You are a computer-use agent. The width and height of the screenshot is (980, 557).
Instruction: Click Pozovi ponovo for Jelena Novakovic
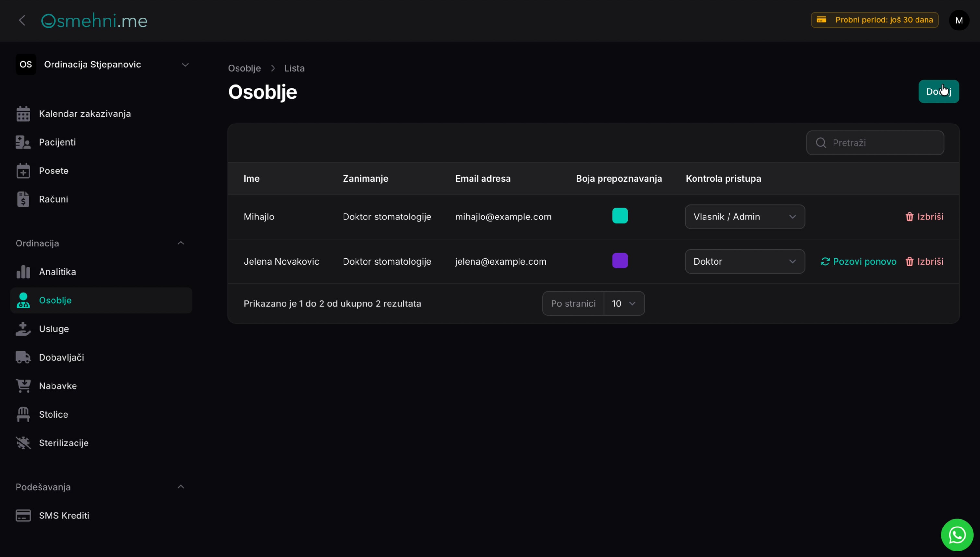pos(858,261)
